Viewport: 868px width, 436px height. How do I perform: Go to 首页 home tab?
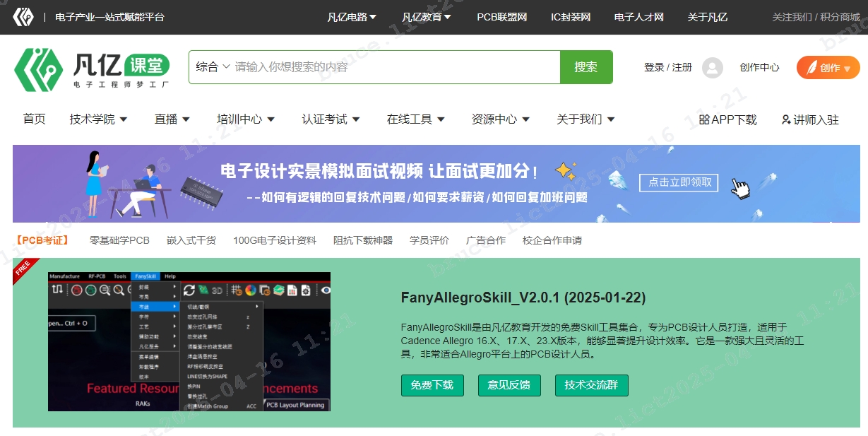[x=34, y=119]
